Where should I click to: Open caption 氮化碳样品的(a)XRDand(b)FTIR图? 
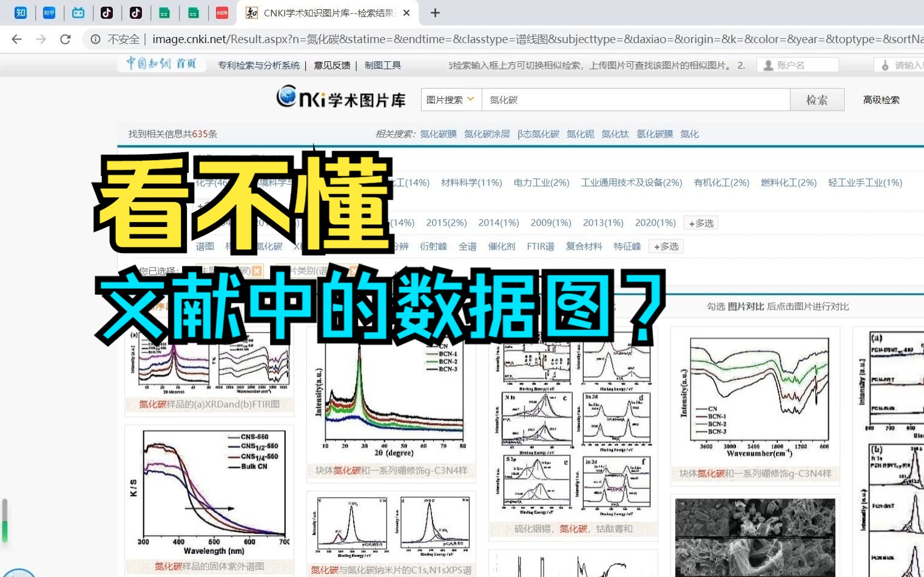pos(209,404)
